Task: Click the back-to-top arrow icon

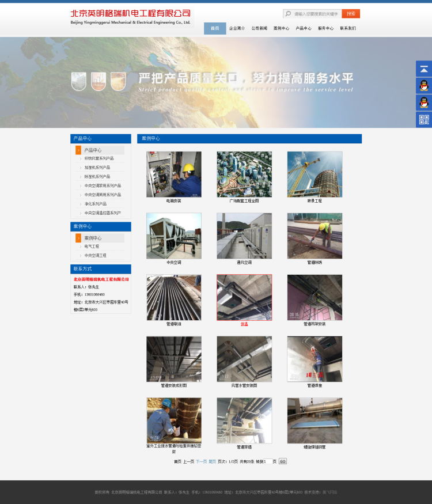Action: tap(424, 69)
